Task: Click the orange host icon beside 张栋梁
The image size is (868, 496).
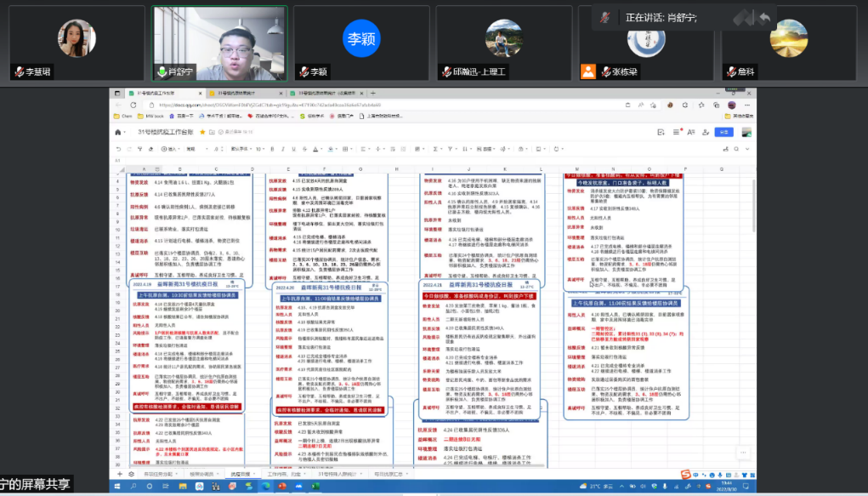Action: coord(588,71)
